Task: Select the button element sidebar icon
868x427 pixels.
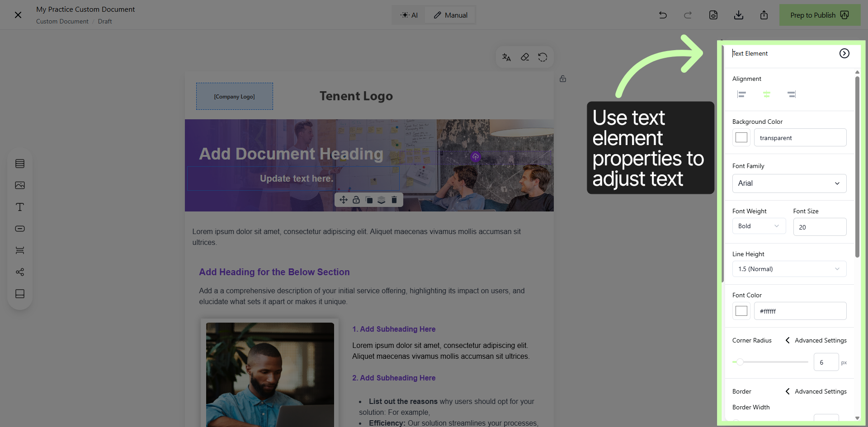Action: point(20,229)
